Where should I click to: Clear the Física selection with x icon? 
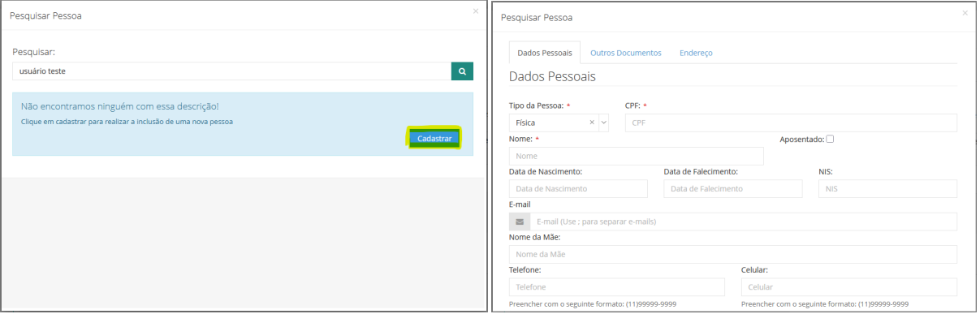coord(592,123)
